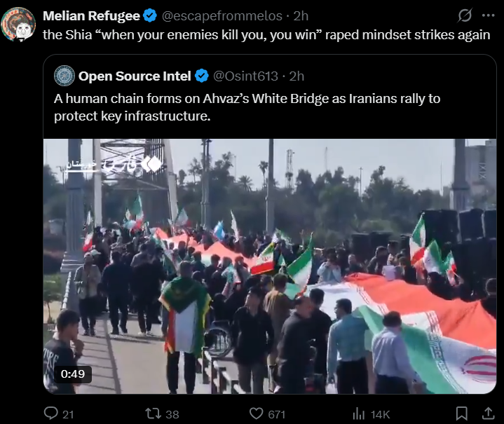
Task: Open the reply icon with 21 comments
Action: tap(50, 413)
